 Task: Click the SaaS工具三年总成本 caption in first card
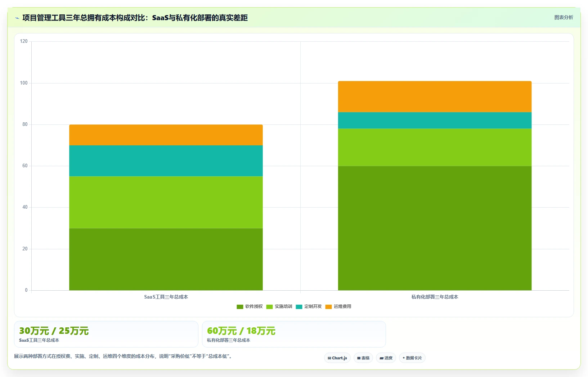click(x=39, y=340)
